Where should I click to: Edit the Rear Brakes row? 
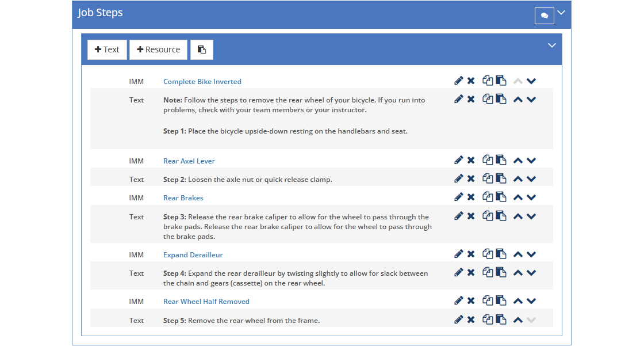click(458, 197)
